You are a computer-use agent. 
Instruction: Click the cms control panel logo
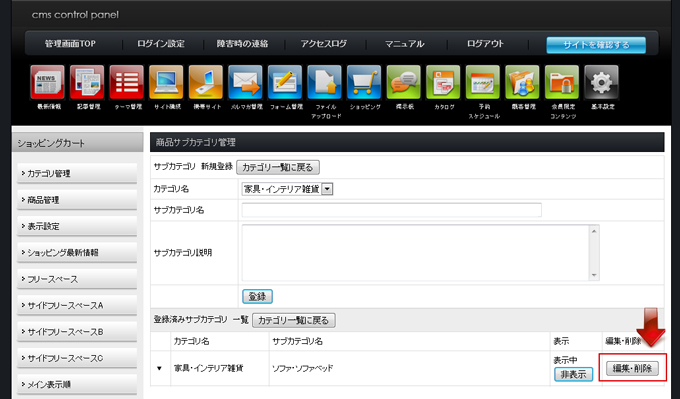point(75,15)
